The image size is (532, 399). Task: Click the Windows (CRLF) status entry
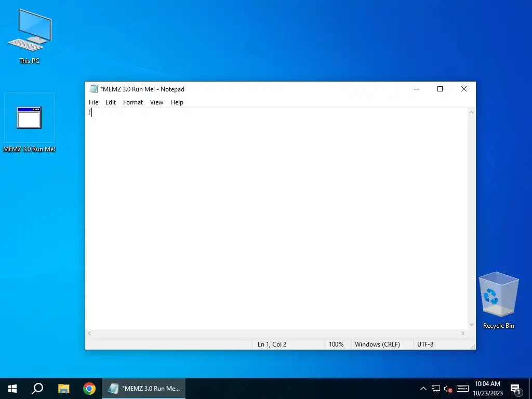[x=382, y=344]
